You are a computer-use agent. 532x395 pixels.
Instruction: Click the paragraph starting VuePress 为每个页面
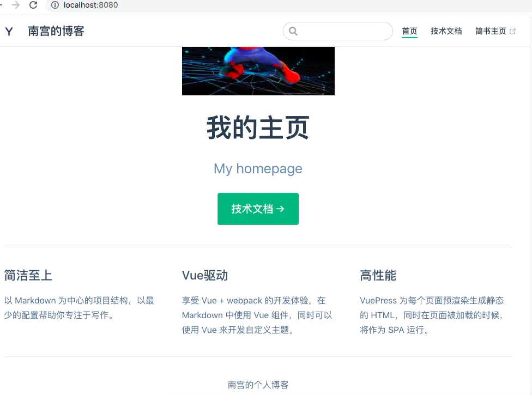tap(432, 315)
